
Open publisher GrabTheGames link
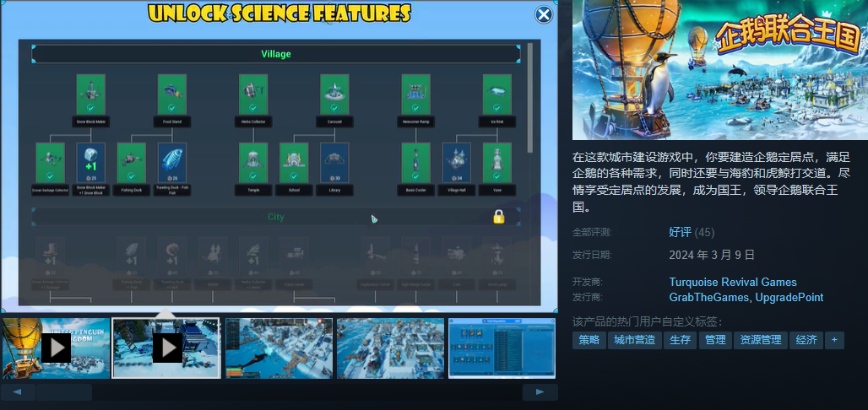click(709, 297)
